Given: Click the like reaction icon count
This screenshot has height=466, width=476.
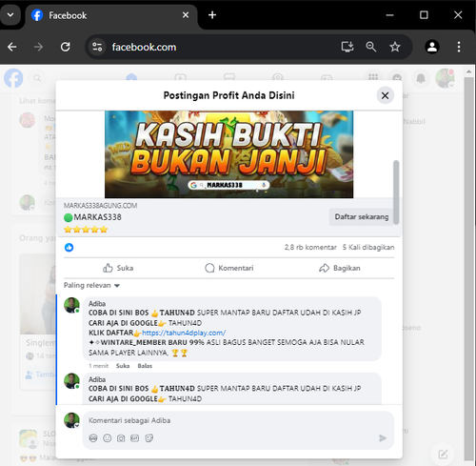Looking at the screenshot, I should pyautogui.click(x=69, y=247).
